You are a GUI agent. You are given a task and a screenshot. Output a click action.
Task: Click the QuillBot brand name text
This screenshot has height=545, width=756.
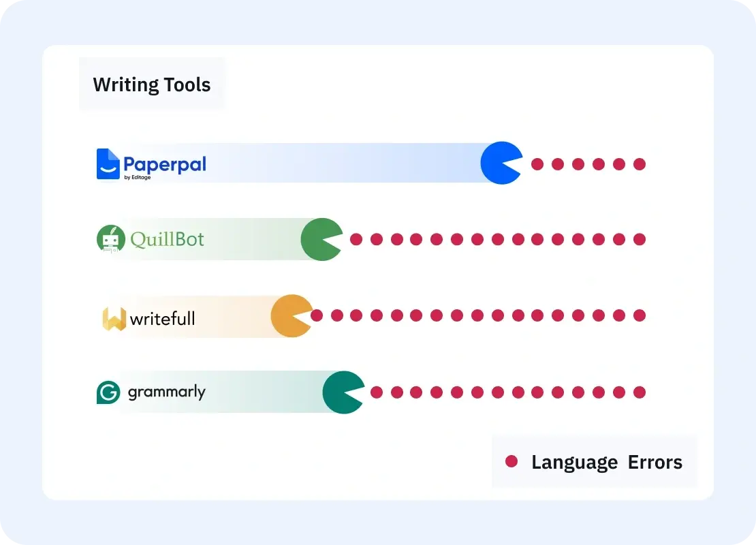[167, 239]
